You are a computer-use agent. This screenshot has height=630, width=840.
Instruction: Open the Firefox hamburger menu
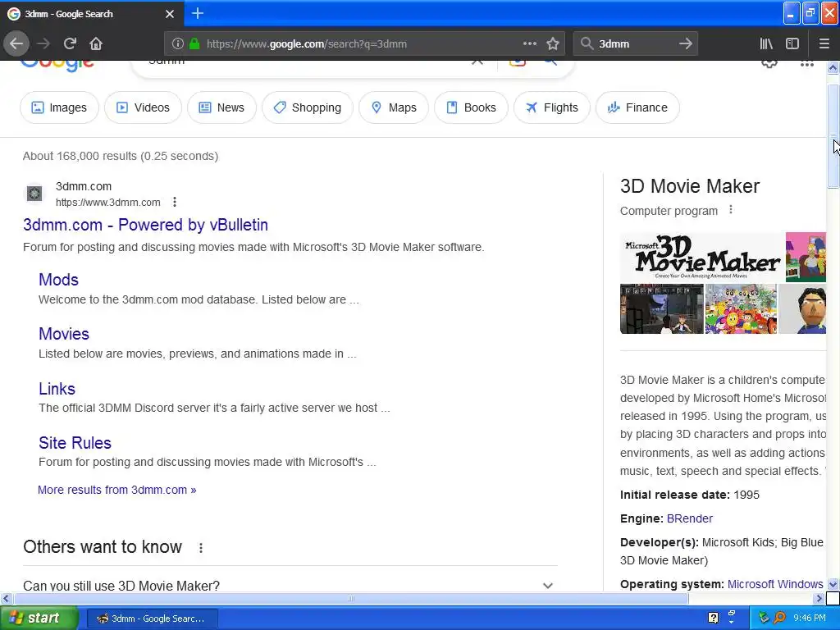824,43
